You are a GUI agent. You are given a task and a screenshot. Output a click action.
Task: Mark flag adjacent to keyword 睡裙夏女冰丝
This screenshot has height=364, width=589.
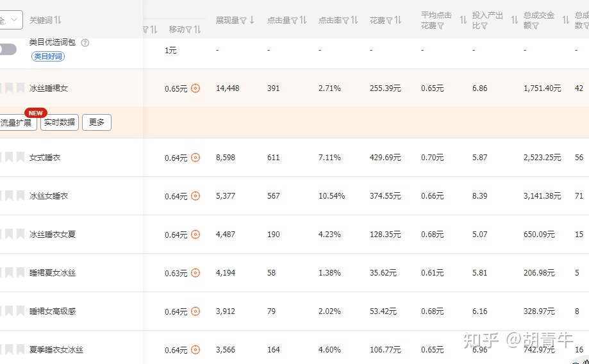[21, 273]
